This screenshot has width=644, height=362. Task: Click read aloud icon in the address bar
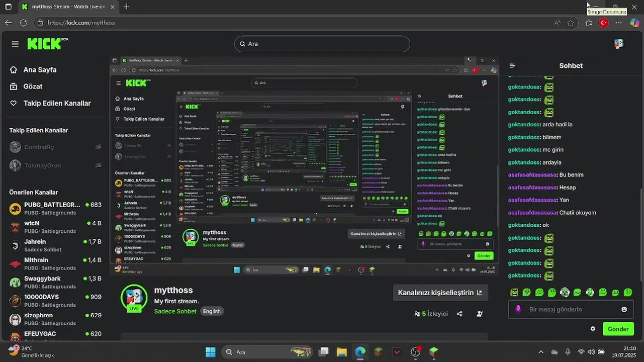[x=557, y=23]
